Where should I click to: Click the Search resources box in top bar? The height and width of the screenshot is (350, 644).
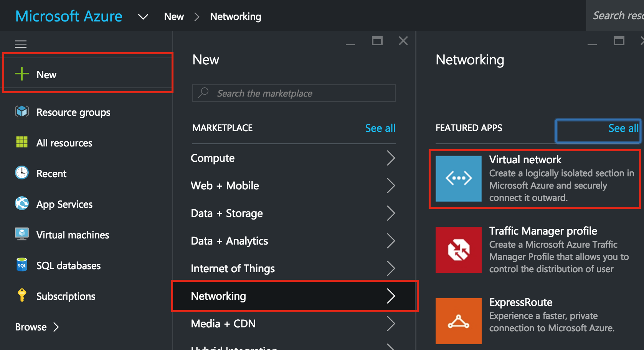click(x=615, y=15)
